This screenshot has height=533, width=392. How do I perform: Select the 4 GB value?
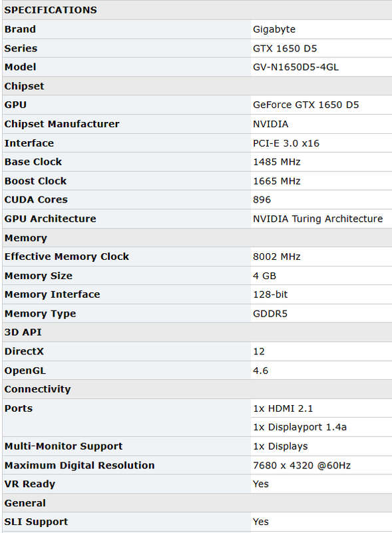pyautogui.click(x=265, y=276)
